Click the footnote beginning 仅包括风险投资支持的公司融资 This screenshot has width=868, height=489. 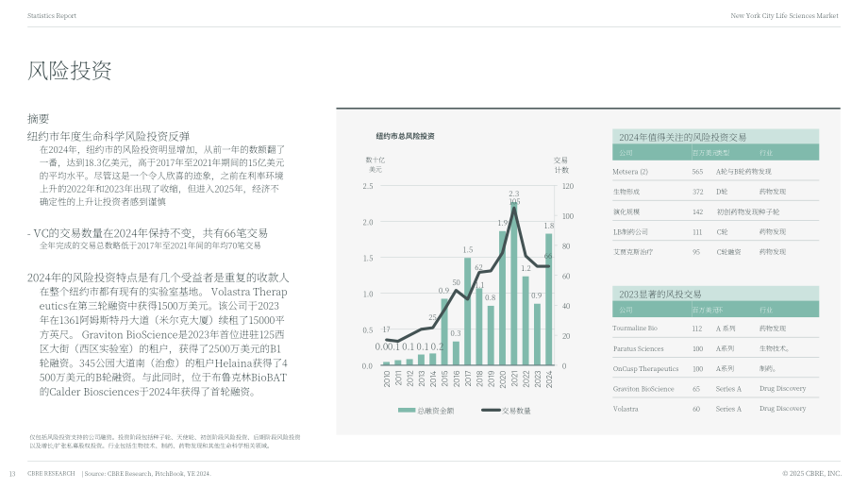(x=165, y=442)
